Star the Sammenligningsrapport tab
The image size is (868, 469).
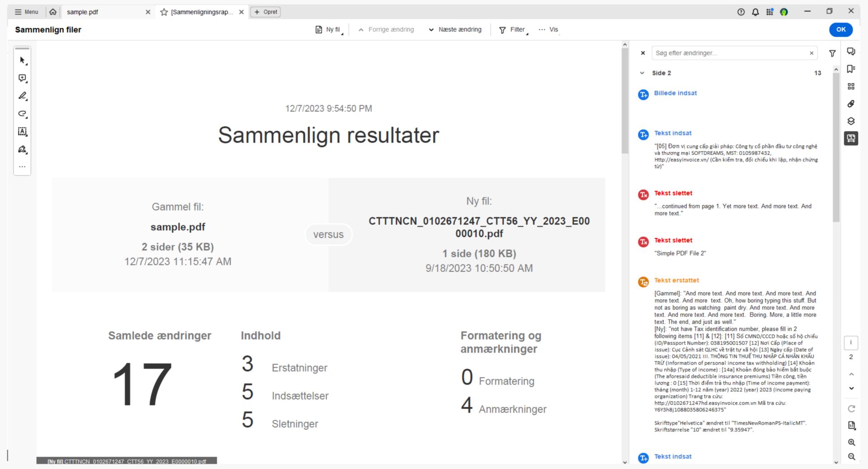tap(164, 12)
